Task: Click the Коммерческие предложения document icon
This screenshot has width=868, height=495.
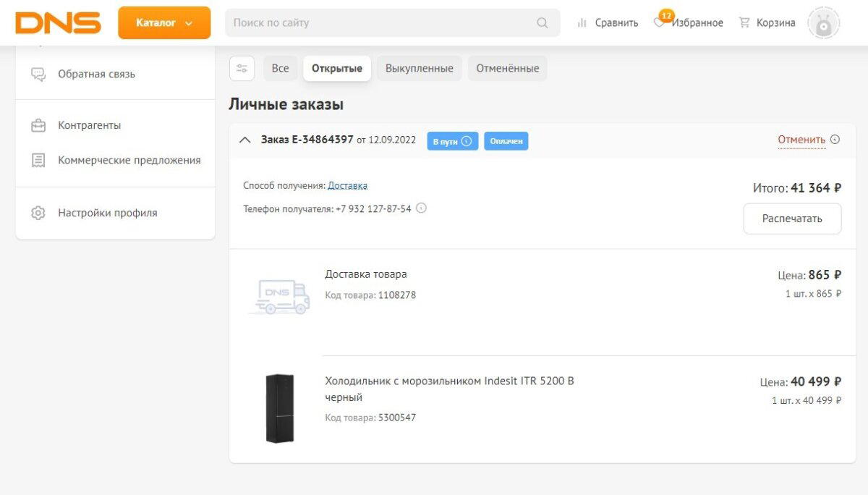Action: pos(38,161)
